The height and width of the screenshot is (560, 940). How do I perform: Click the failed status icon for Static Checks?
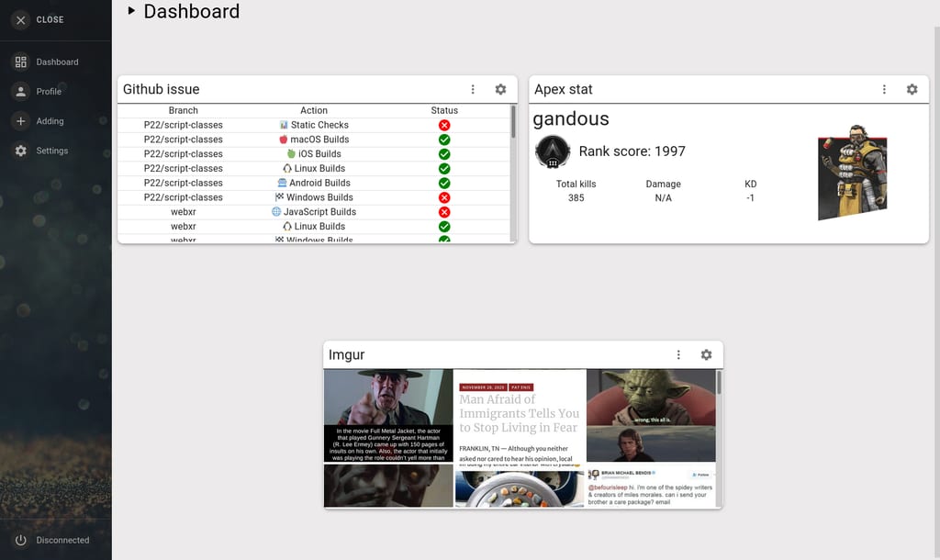coord(444,125)
